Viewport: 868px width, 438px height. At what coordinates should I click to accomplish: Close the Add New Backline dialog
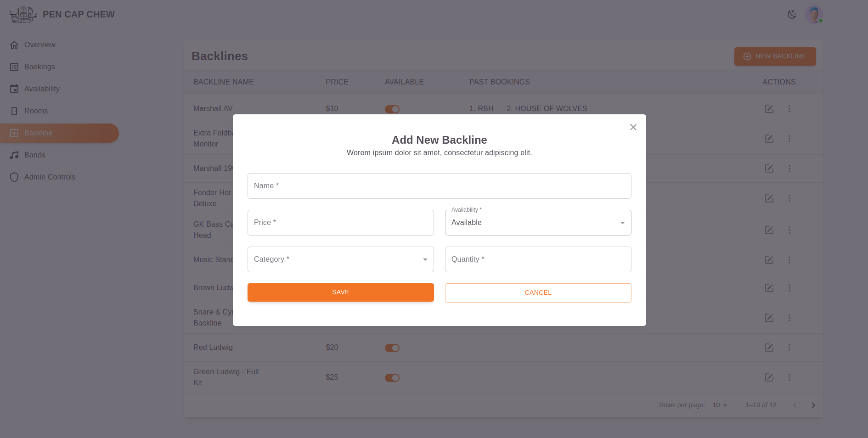[633, 127]
